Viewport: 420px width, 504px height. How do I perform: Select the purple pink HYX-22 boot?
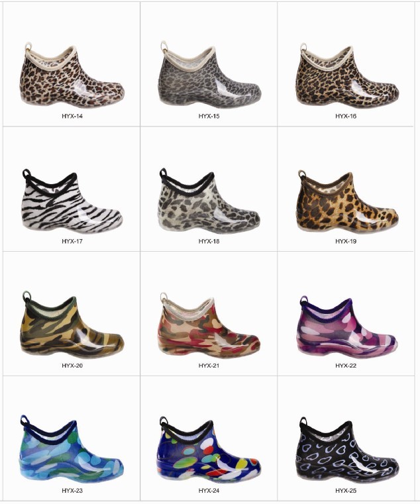tap(346, 325)
